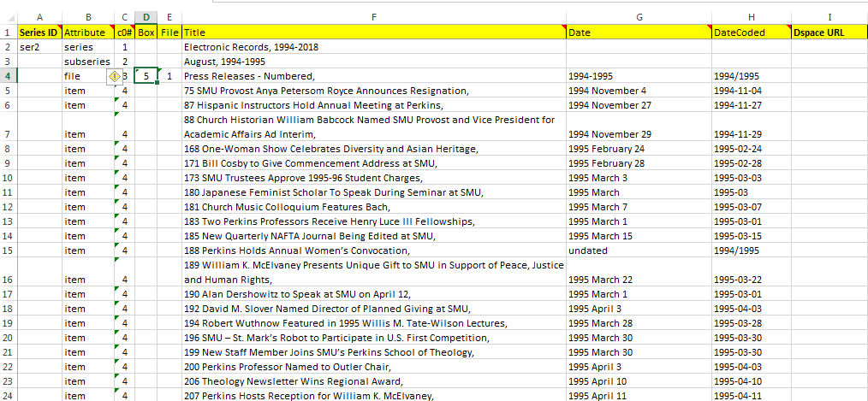
Task: Click the subseries attribute cell
Action: pos(87,62)
